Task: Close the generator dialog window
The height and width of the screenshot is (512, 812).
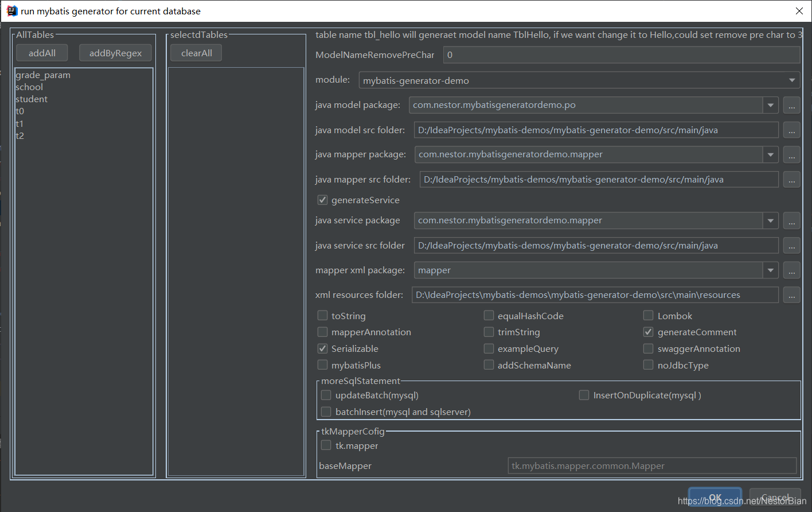Action: 799,11
